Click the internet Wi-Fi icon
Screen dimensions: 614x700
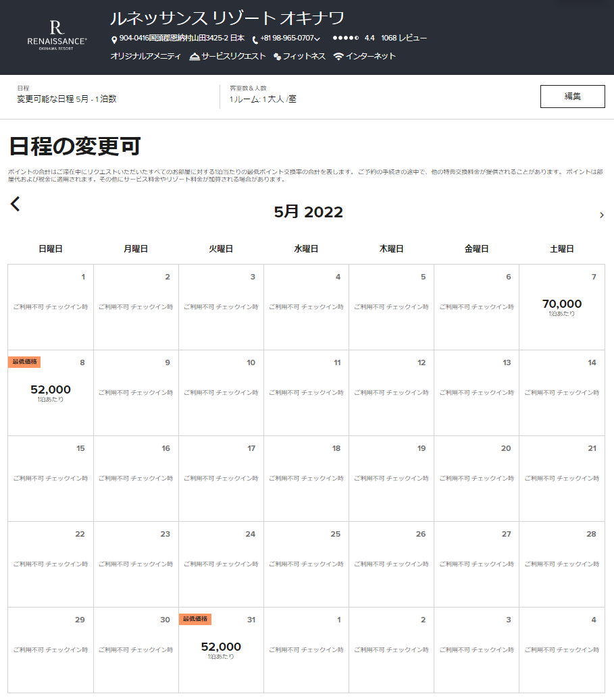[x=338, y=57]
